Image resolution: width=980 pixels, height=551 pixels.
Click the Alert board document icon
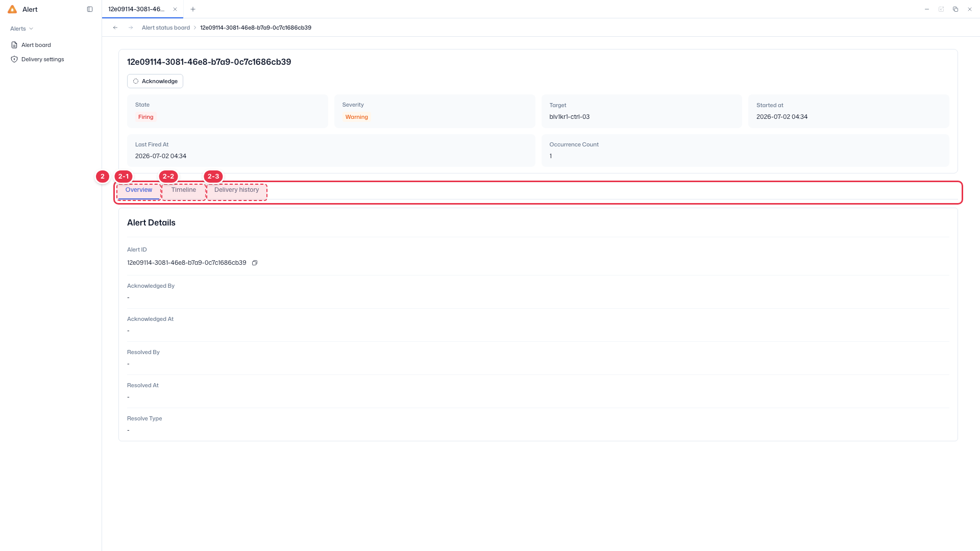point(14,45)
